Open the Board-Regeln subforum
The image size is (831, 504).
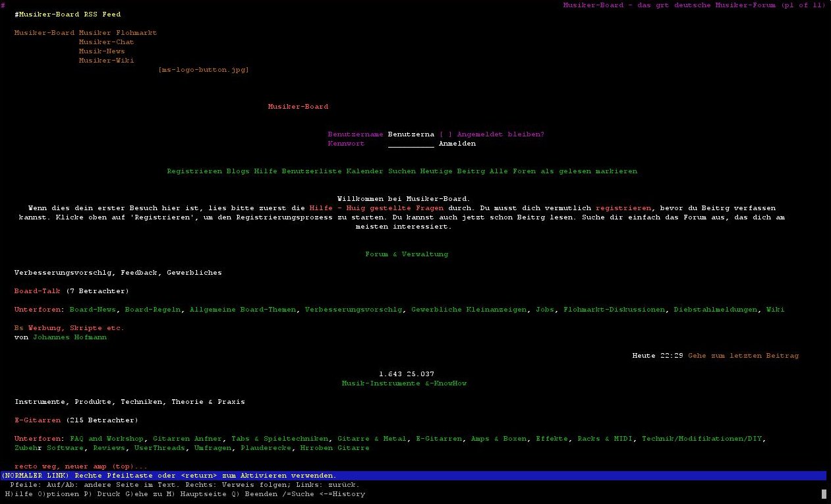pyautogui.click(x=153, y=310)
